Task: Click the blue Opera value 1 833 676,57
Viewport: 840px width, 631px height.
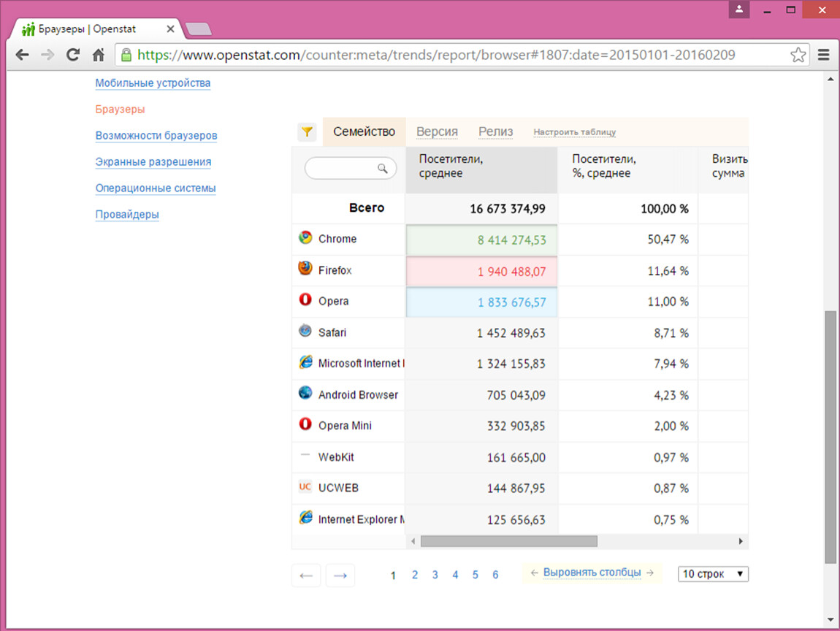Action: [511, 302]
